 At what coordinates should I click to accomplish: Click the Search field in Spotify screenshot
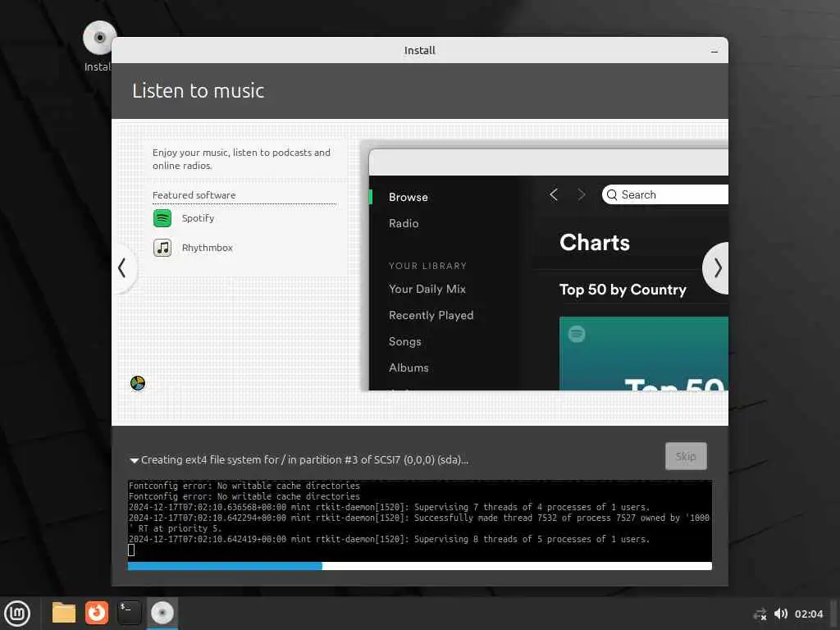point(664,194)
